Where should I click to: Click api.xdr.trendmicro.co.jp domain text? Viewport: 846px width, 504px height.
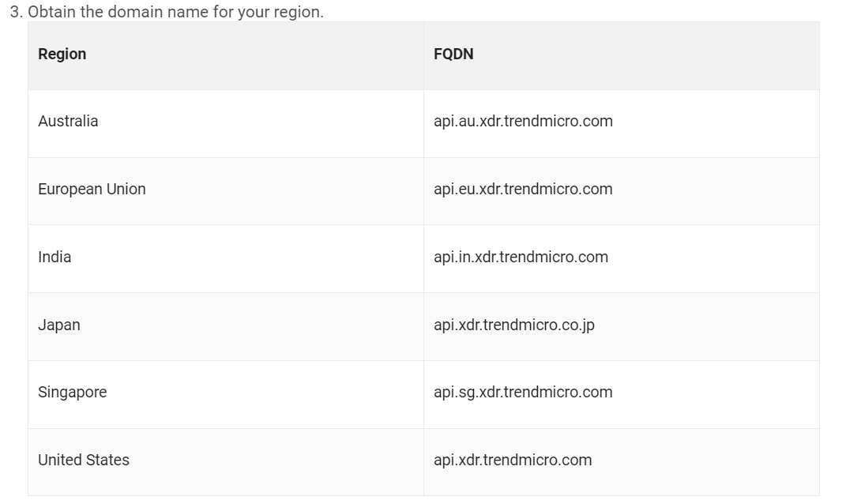513,325
